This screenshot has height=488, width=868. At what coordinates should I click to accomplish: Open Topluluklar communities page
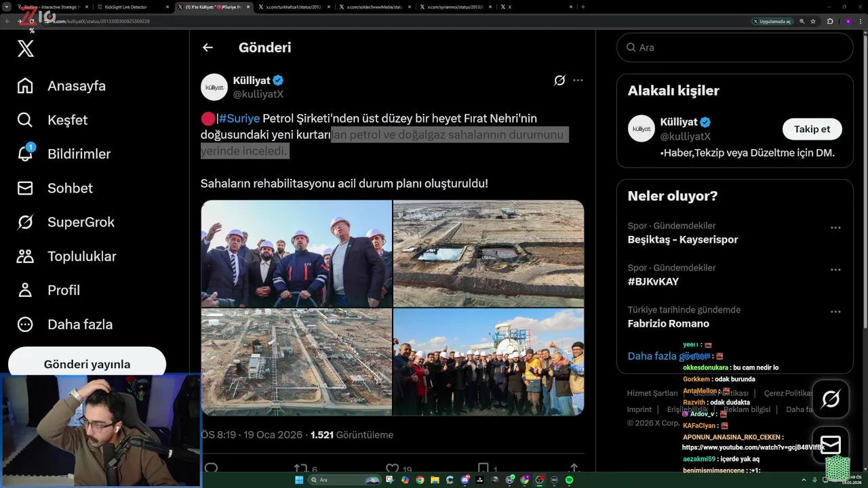coord(66,256)
